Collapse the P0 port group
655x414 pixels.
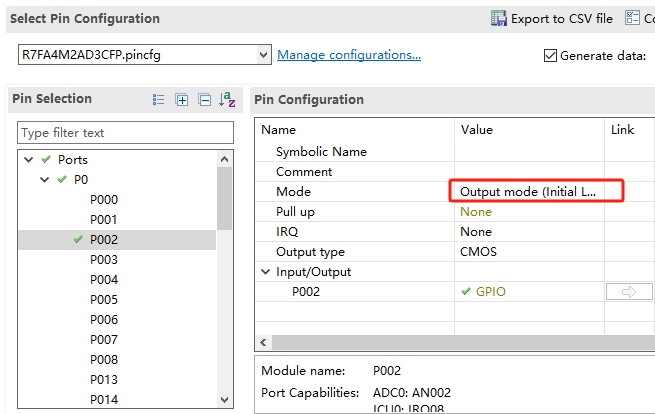[x=44, y=180]
